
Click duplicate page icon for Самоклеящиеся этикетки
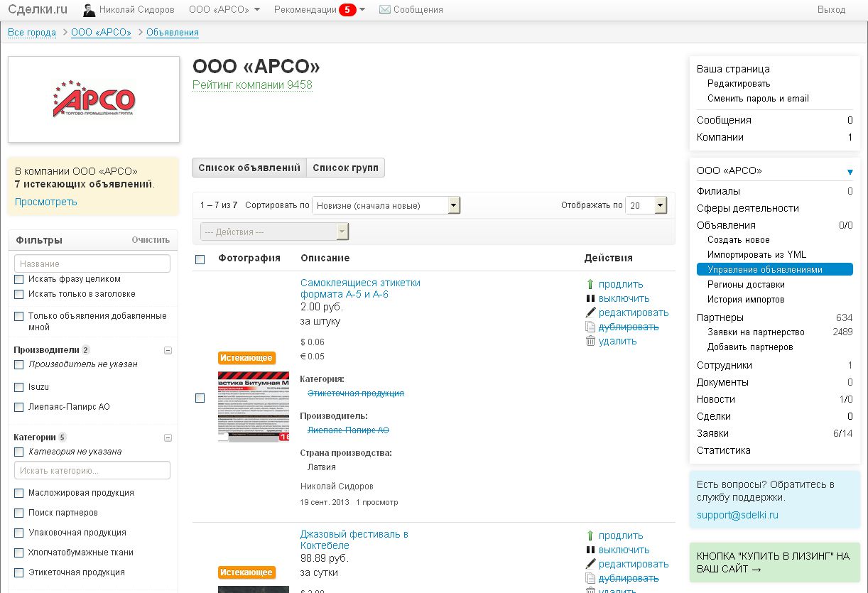(x=590, y=327)
